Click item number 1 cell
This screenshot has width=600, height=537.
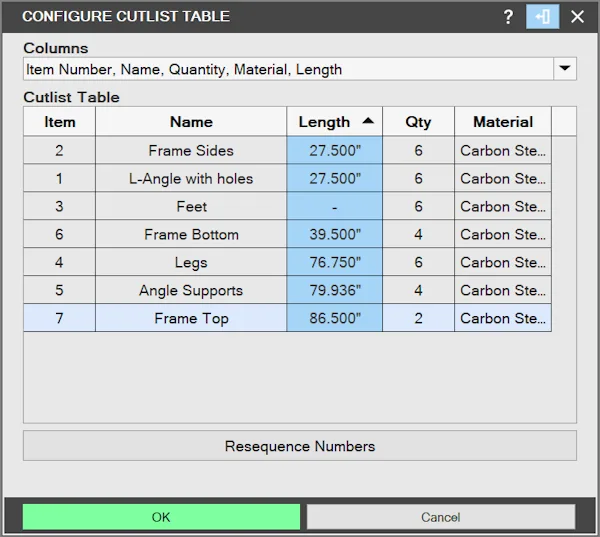[59, 178]
